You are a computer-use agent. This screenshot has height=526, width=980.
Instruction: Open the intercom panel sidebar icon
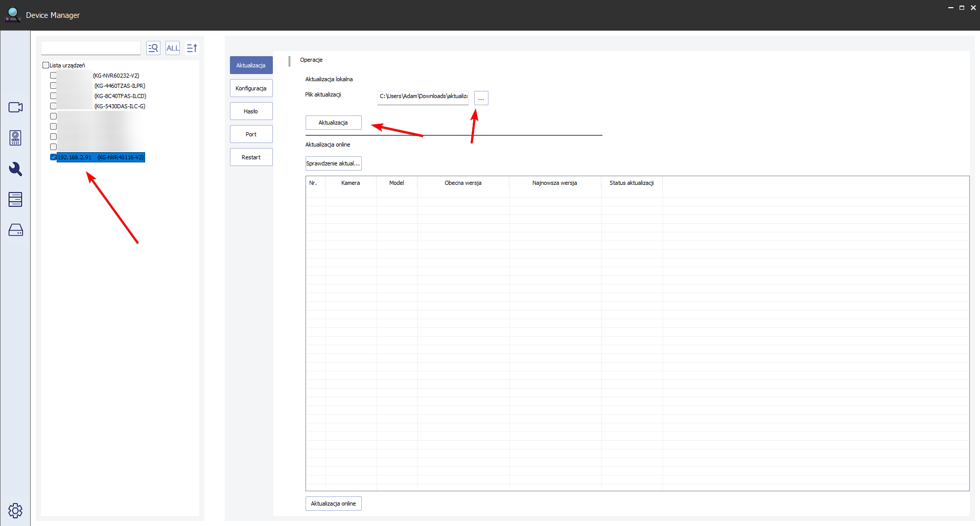tap(15, 138)
